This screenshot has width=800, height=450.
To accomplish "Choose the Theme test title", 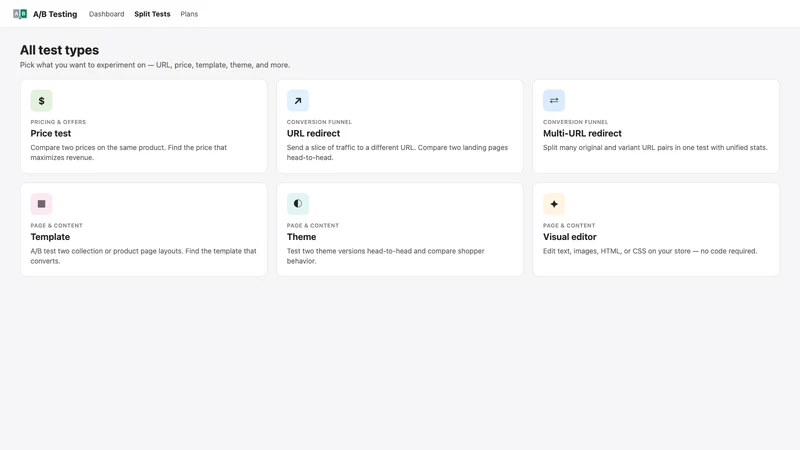I will pyautogui.click(x=301, y=237).
